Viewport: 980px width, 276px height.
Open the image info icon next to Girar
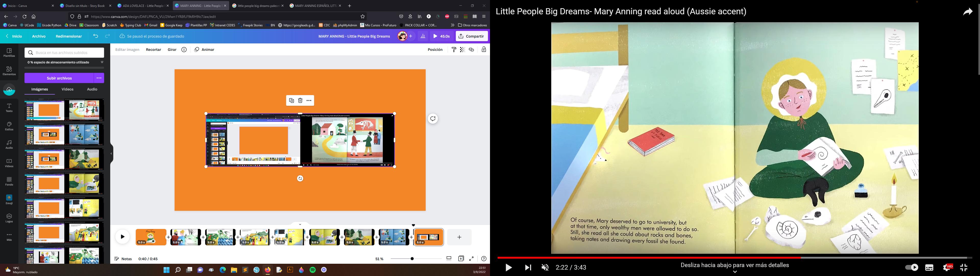(x=184, y=50)
